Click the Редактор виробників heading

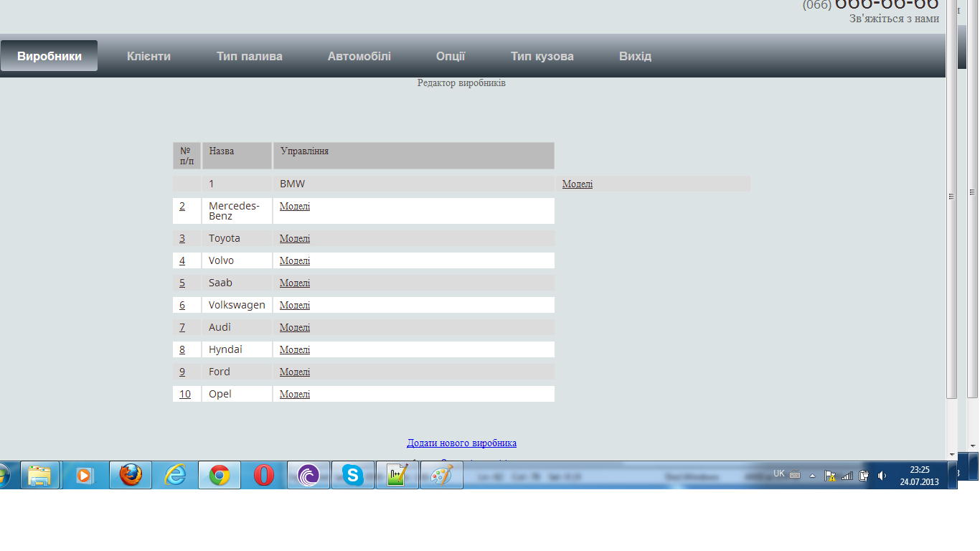(462, 83)
